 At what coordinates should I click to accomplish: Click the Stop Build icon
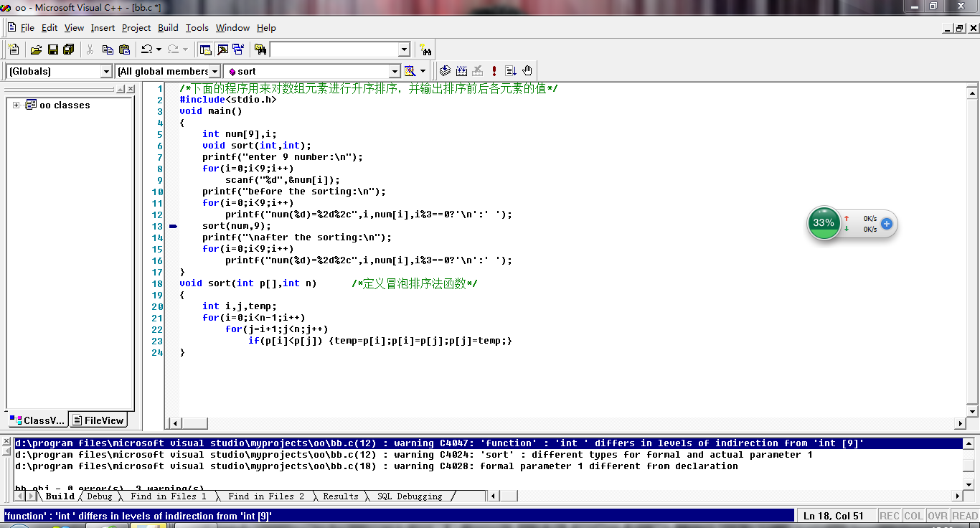click(478, 71)
